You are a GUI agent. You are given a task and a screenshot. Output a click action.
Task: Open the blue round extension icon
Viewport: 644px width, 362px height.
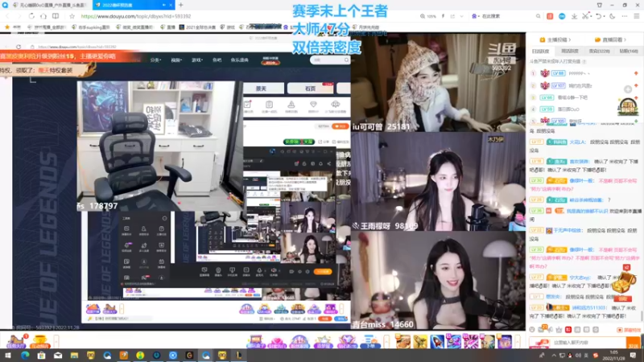tap(562, 16)
